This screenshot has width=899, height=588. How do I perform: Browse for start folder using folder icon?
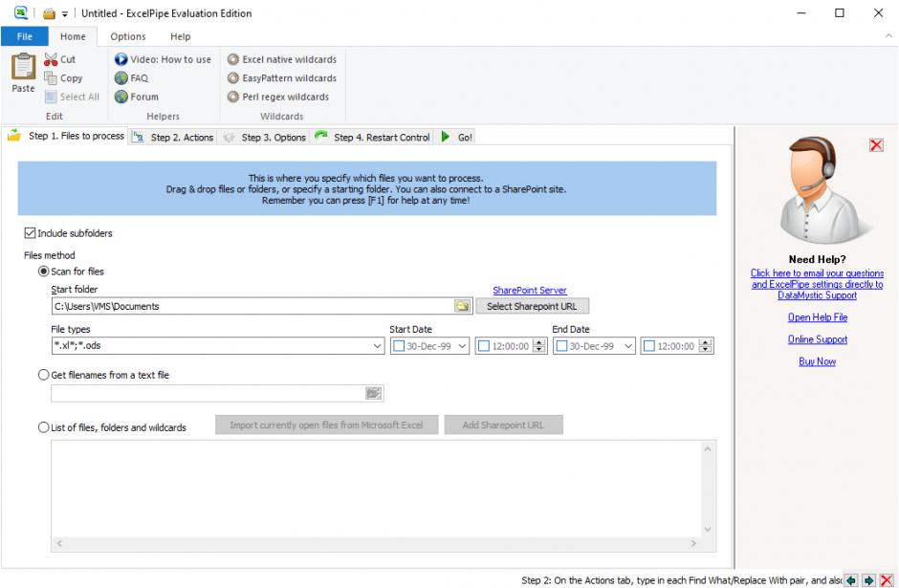(462, 306)
